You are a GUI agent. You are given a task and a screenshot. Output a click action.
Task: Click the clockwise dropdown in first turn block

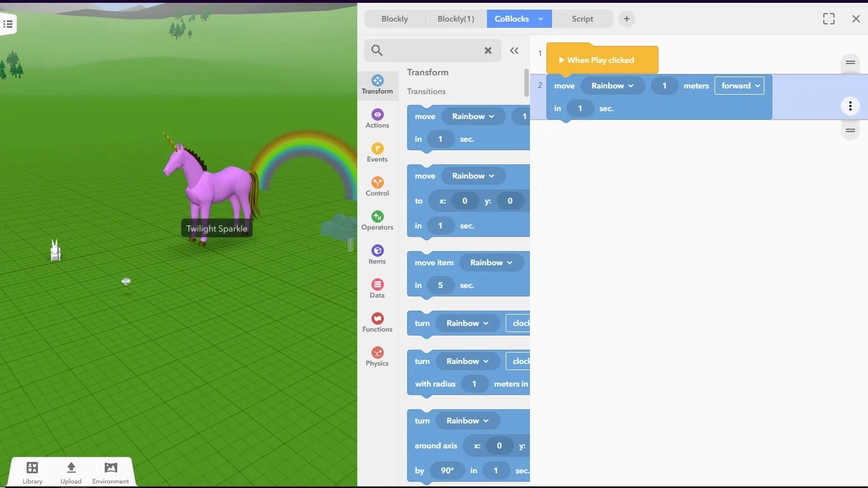[518, 323]
